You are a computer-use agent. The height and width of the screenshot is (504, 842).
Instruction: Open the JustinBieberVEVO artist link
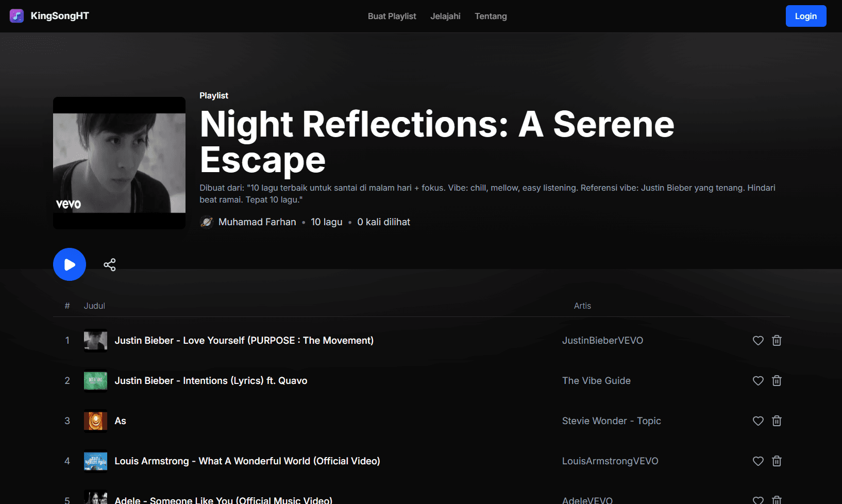pyautogui.click(x=602, y=341)
